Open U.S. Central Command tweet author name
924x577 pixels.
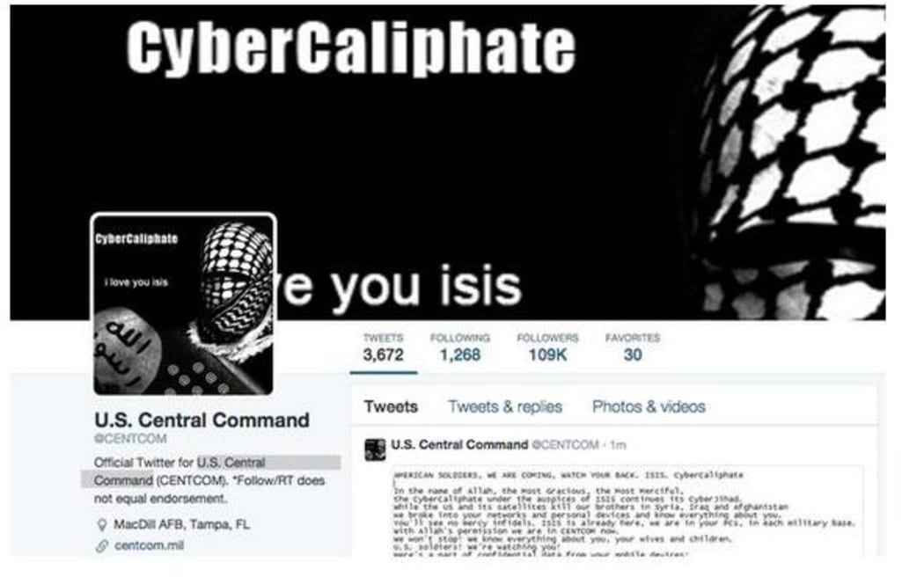pyautogui.click(x=459, y=444)
